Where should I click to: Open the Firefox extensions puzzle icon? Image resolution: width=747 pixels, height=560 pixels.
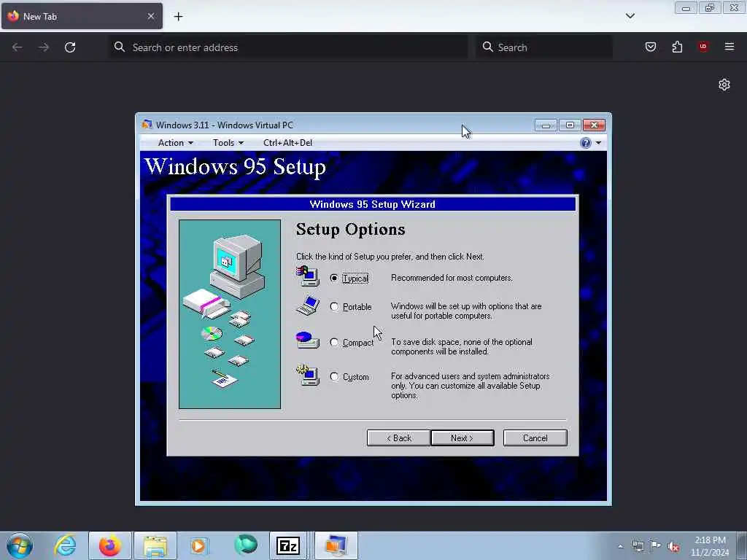(677, 47)
